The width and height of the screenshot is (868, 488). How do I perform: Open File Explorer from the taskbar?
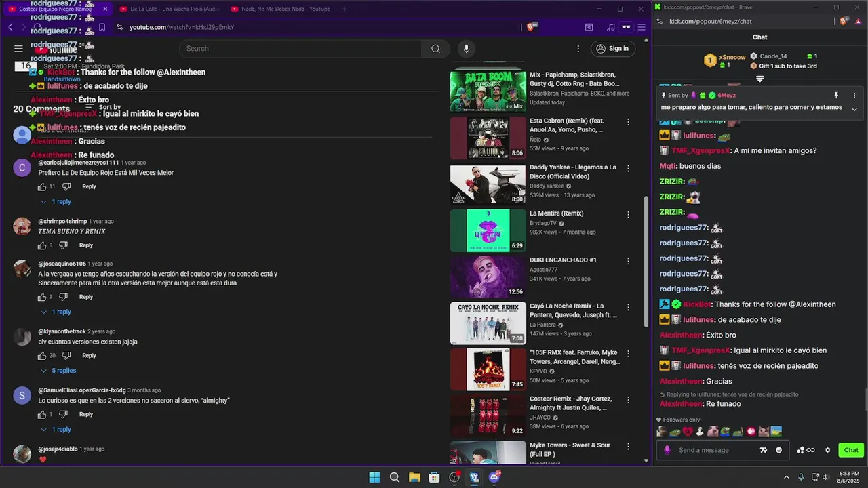[414, 477]
